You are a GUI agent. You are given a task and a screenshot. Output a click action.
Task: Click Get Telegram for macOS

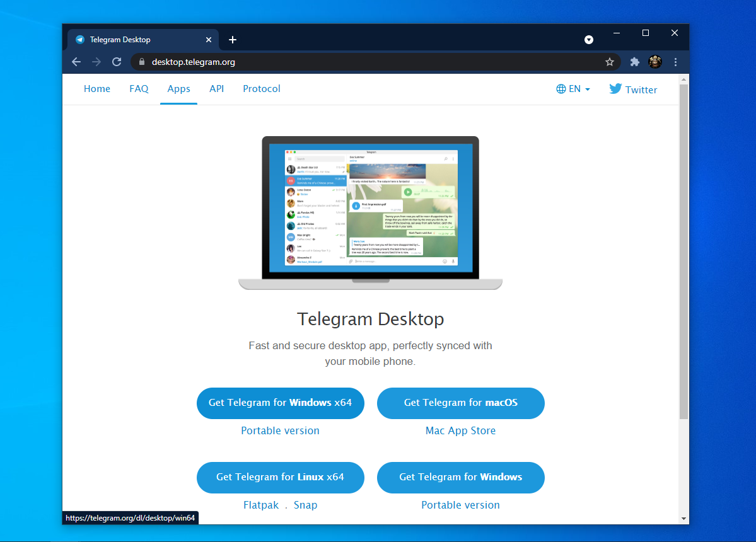pos(460,403)
